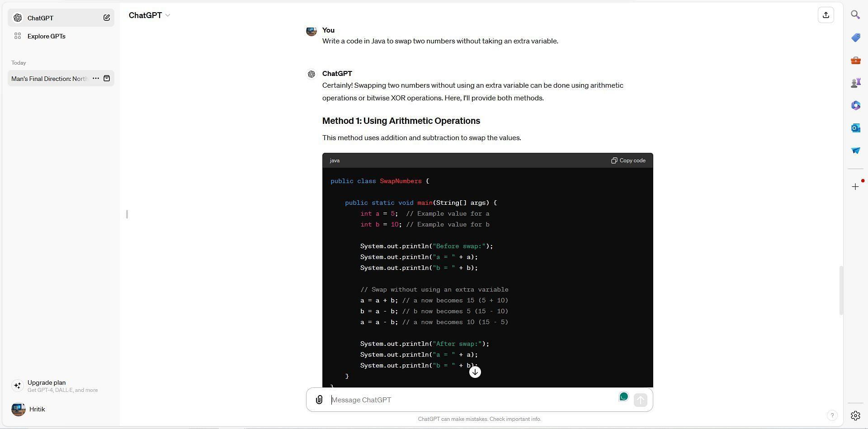Click Upgrade plan
Viewport: 868px width, 429px height.
tap(61, 386)
